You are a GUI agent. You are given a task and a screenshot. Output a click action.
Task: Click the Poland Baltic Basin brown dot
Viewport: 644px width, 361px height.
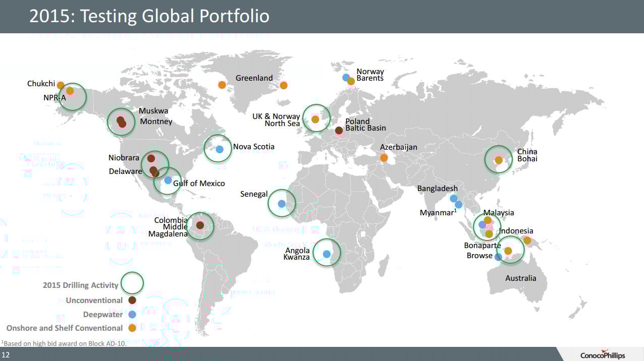point(339,131)
